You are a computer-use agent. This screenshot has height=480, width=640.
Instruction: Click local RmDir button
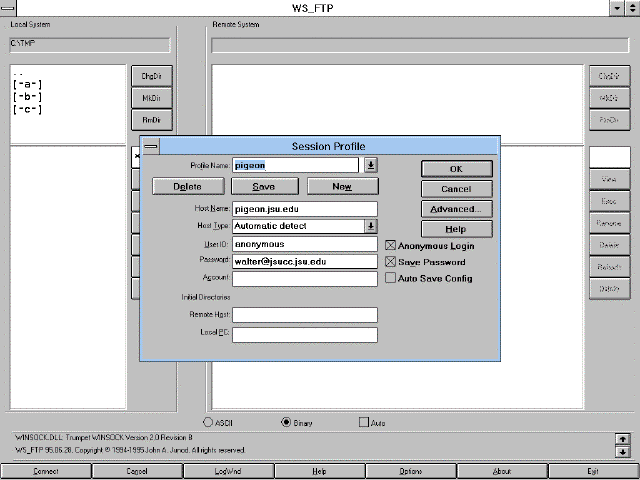(152, 120)
